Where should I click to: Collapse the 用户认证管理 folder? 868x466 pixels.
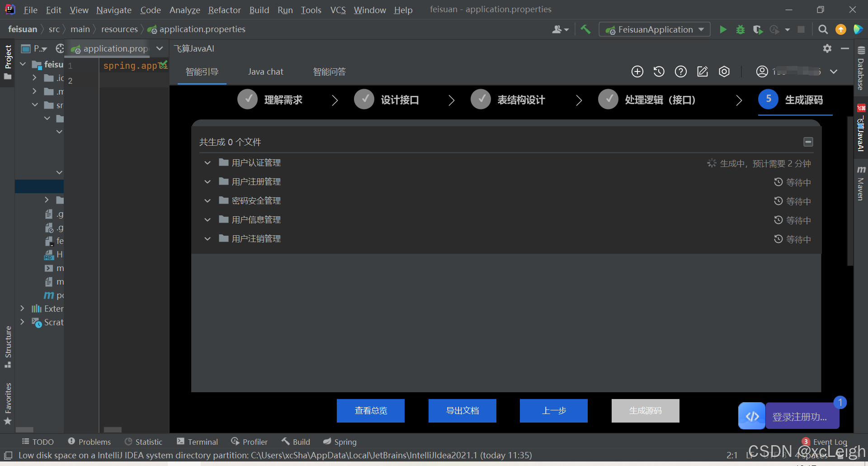pyautogui.click(x=208, y=163)
